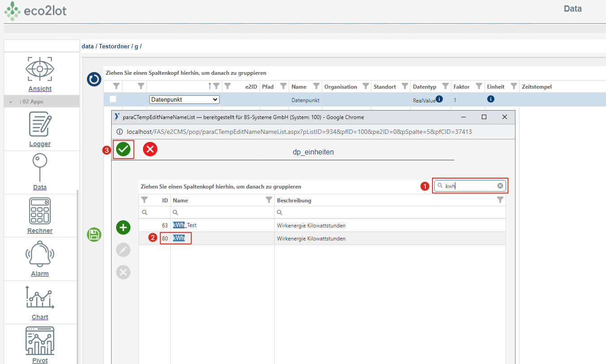Click the Faktor value 1
This screenshot has height=364, width=606.
455,100
